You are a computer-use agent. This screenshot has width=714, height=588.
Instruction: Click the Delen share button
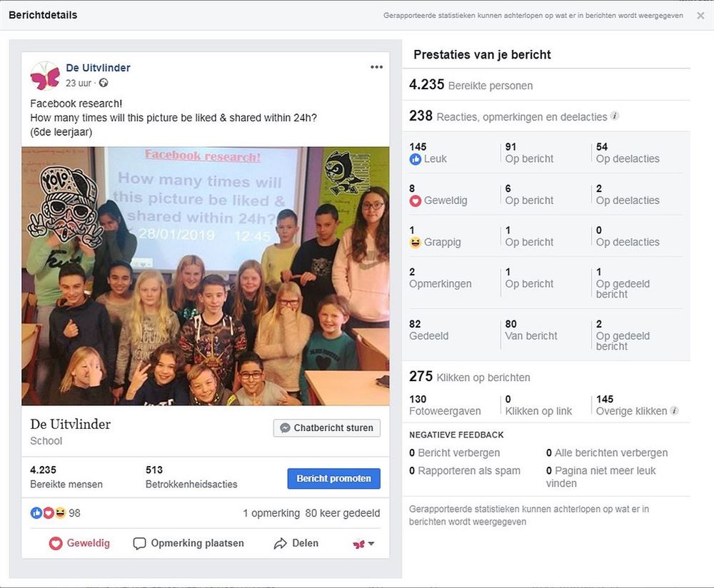[x=296, y=543]
